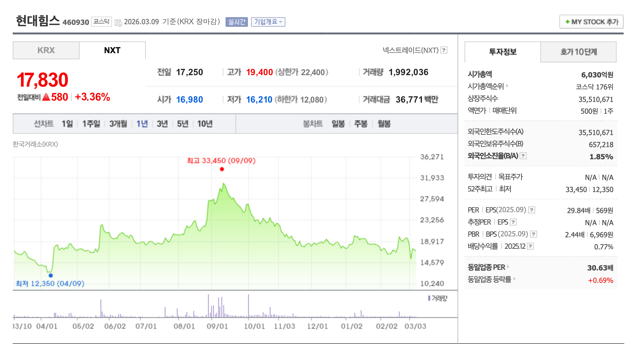This screenshot has height=344, width=644.
Task: Select the 3개월 line chart period
Action: (x=118, y=124)
